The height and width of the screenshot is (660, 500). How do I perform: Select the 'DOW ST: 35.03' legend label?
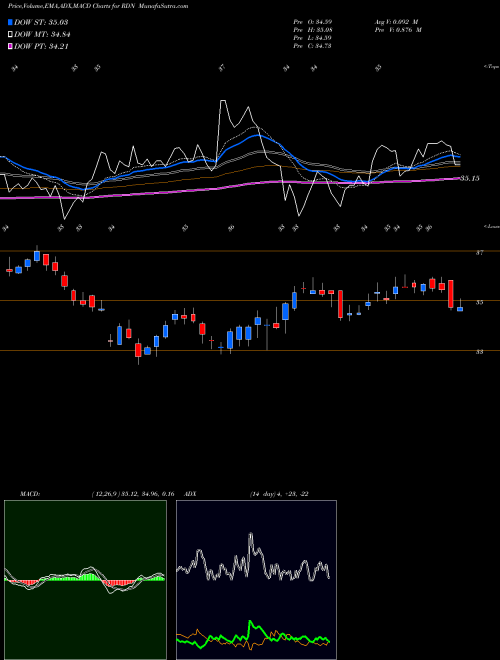pyautogui.click(x=41, y=22)
